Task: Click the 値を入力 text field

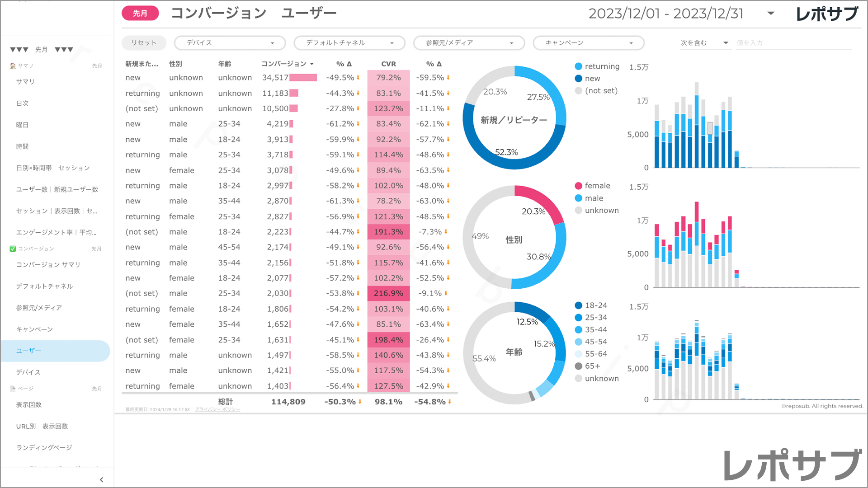Action: click(x=793, y=43)
